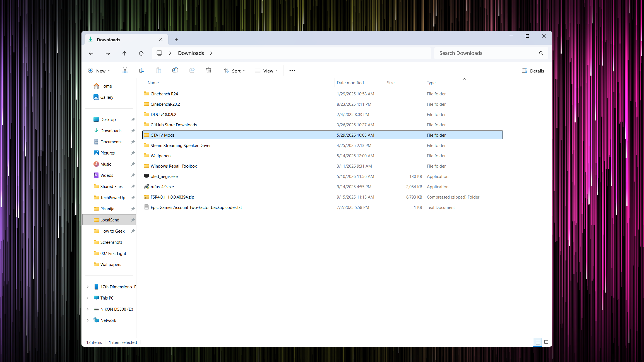The image size is (644, 362).
Task: Expand the NIKON D5300 (E:) node
Action: [88, 309]
